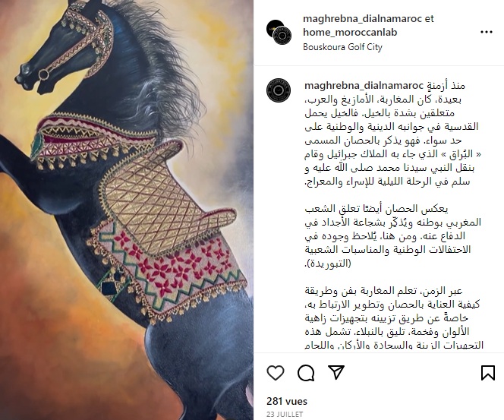This screenshot has width=504, height=420.
Task: Click the horse's head in the painting
Action: (65, 49)
